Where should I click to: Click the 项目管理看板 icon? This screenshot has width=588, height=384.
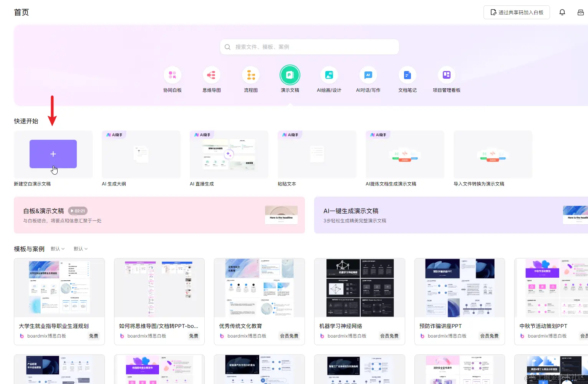pyautogui.click(x=447, y=75)
